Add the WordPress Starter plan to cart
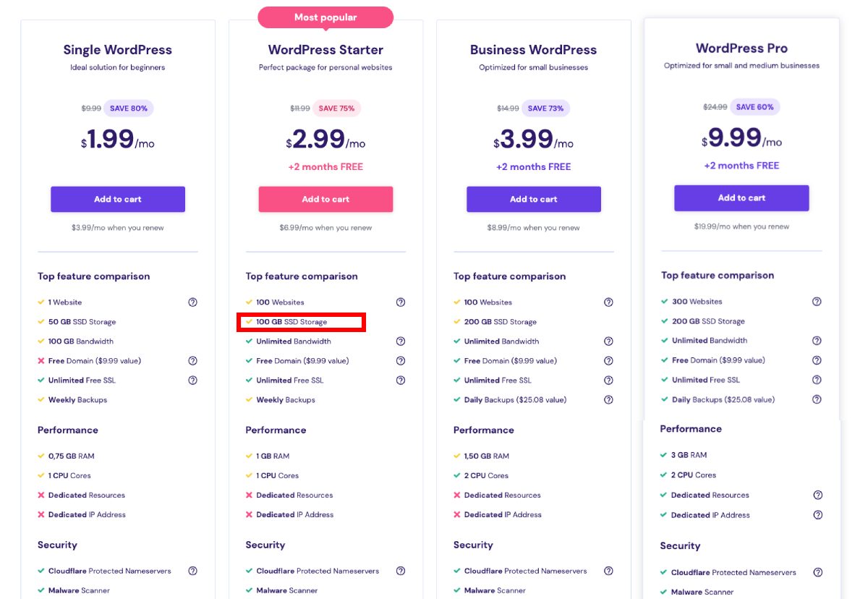This screenshot has height=599, width=868. pyautogui.click(x=325, y=199)
